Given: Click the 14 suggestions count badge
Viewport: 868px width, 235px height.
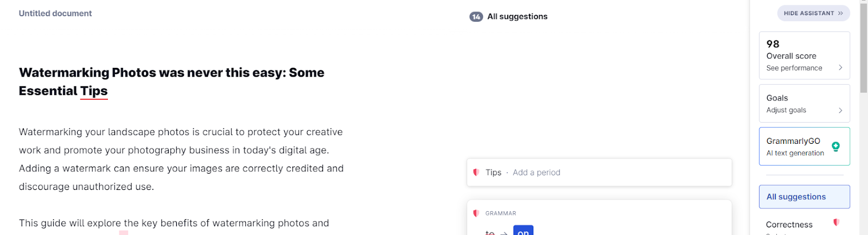Looking at the screenshot, I should [x=476, y=17].
